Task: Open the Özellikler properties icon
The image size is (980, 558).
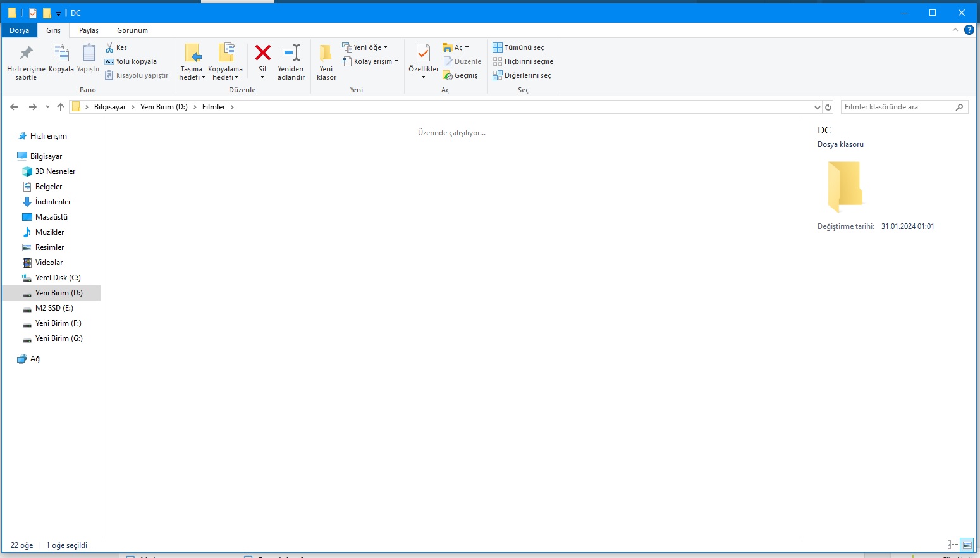Action: point(423,53)
